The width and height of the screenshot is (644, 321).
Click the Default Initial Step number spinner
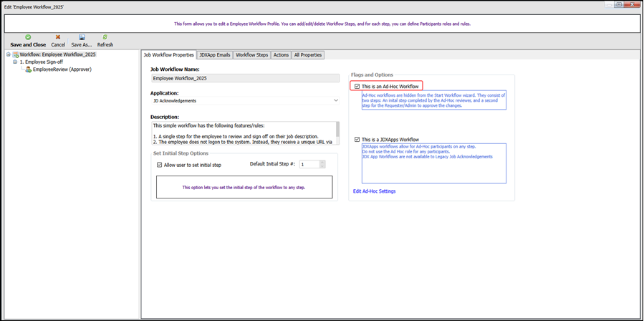coord(322,165)
